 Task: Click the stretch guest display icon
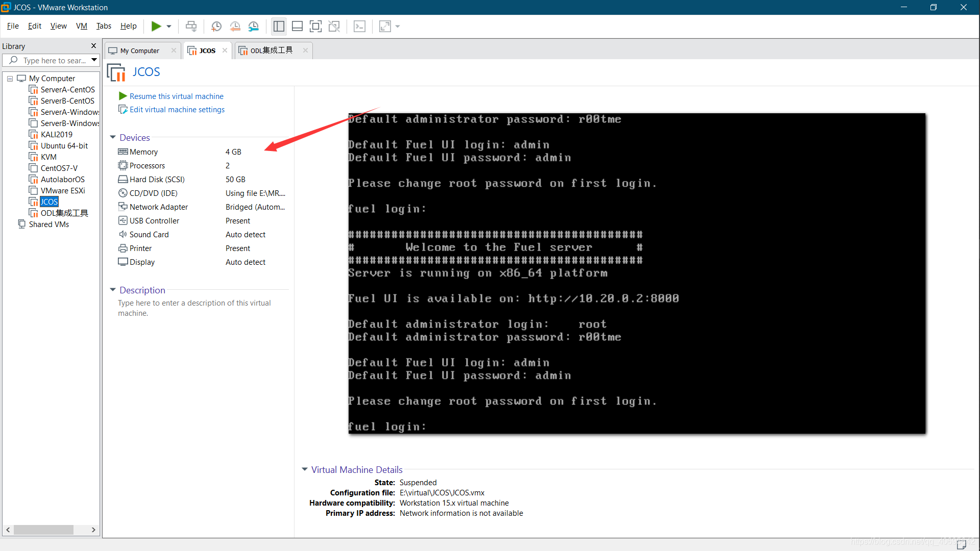(385, 26)
